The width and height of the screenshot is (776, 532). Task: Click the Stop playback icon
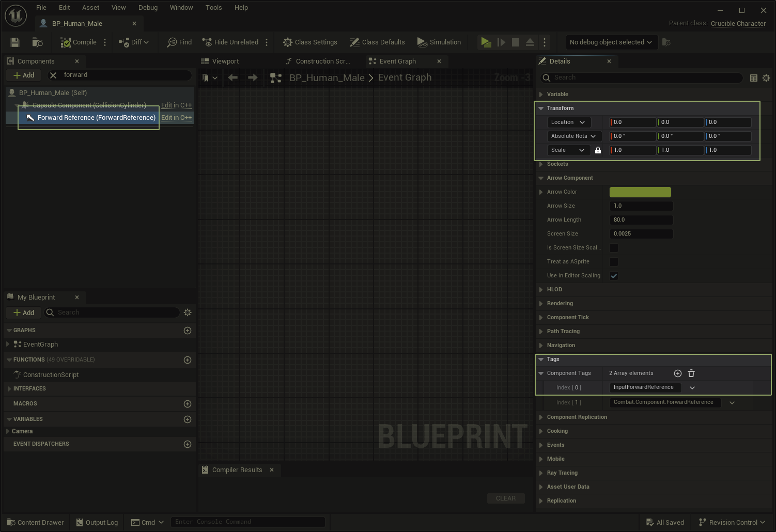click(516, 42)
